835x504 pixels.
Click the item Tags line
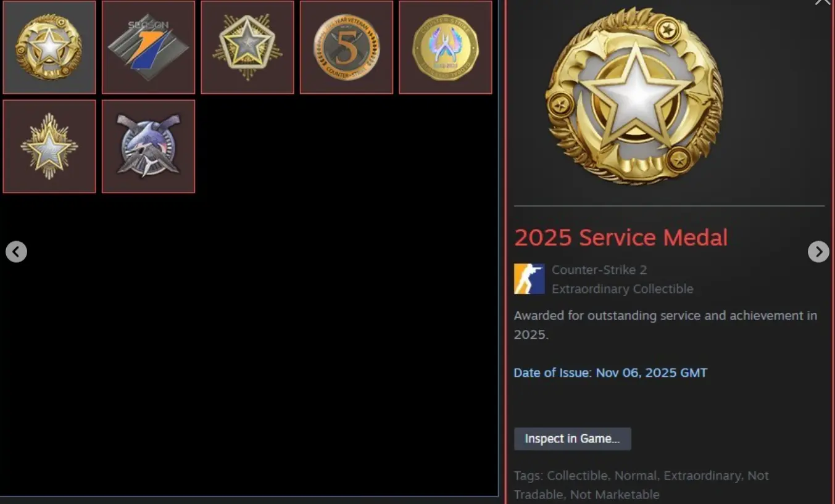(641, 485)
